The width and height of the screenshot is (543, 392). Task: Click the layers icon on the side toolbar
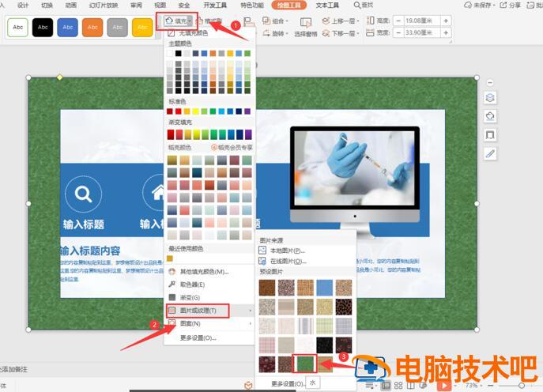(x=490, y=98)
